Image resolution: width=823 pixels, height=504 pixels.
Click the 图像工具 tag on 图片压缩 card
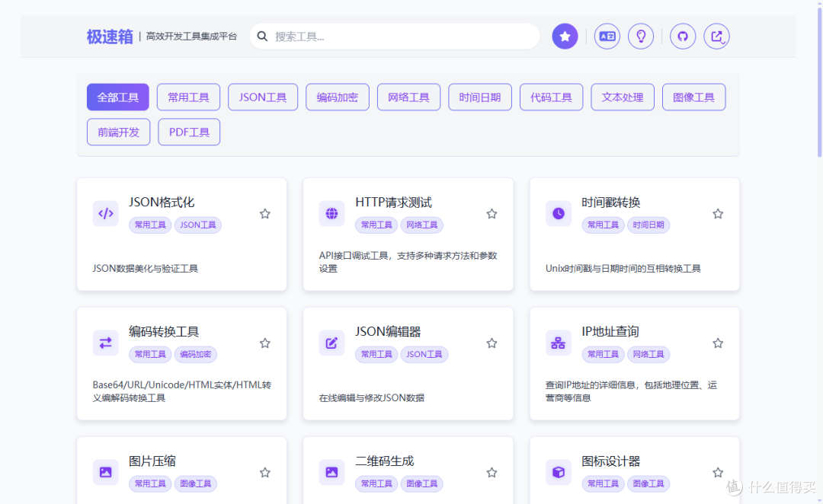[x=196, y=483]
